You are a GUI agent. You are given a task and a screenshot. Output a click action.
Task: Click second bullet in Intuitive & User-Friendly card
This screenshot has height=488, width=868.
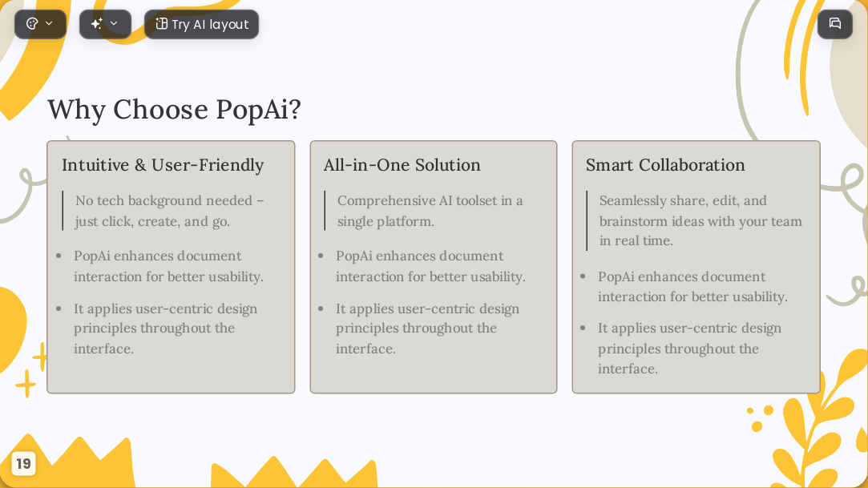click(x=165, y=329)
